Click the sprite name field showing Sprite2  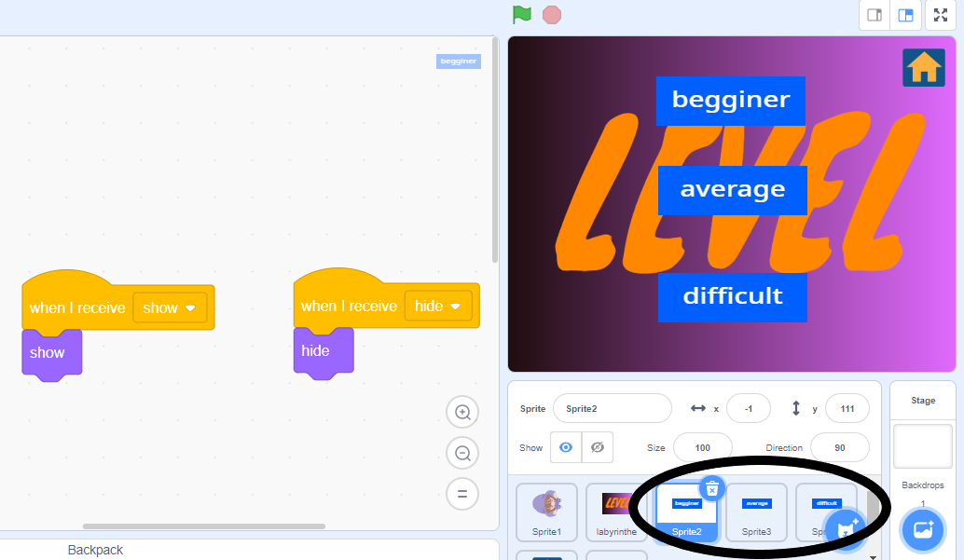tap(612, 408)
